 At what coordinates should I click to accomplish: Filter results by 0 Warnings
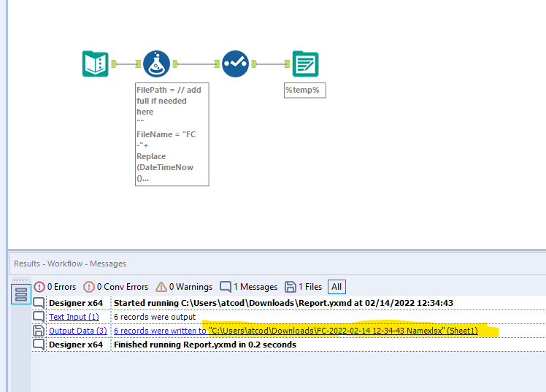coord(184,287)
